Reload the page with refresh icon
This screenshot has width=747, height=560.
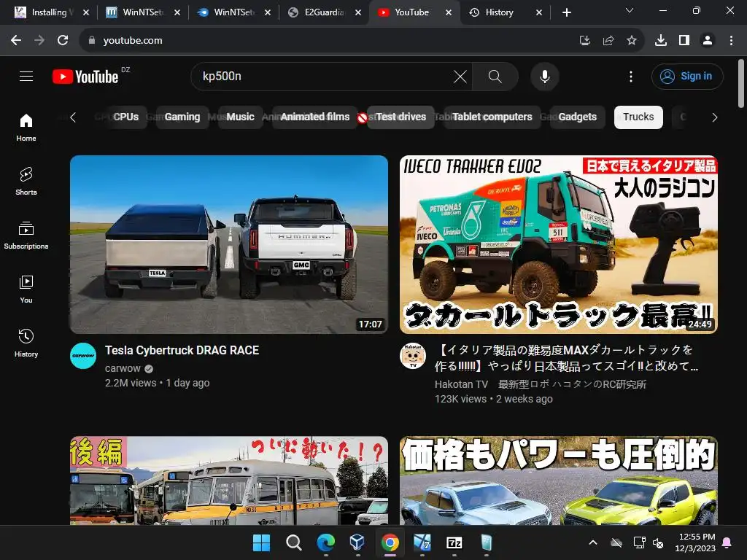(63, 41)
